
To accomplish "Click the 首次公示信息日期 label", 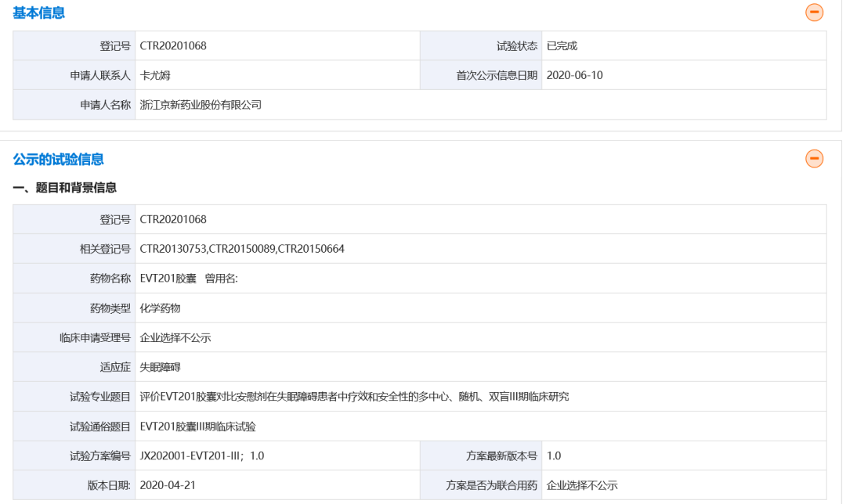I will click(x=497, y=75).
